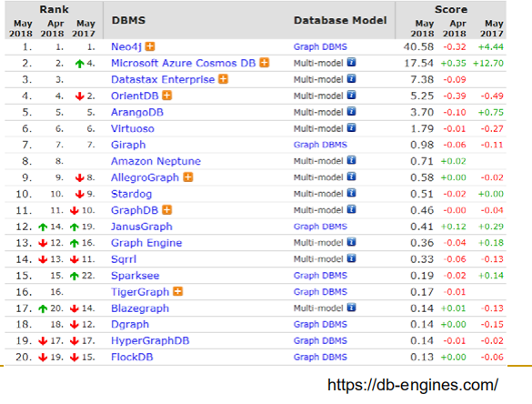Click the info icon in the Graph Engine row
This screenshot has width=532, height=404.
coord(352,242)
